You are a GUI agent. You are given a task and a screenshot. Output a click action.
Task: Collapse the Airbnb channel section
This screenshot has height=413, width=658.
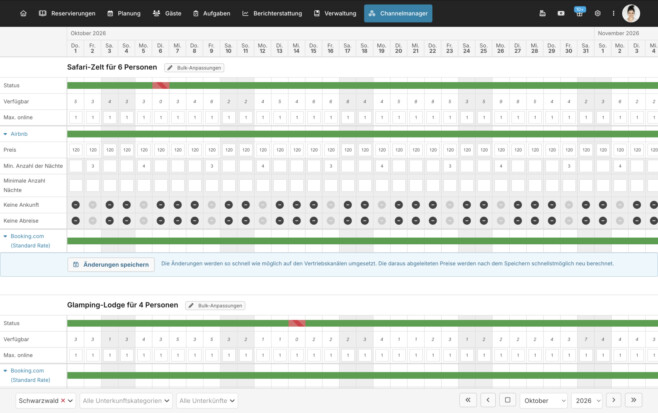(x=5, y=134)
